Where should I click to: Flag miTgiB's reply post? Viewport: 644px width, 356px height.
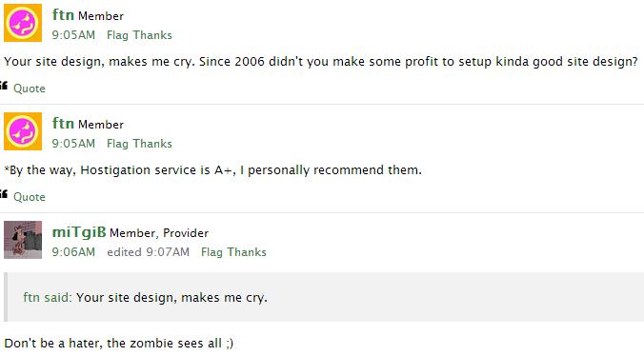coord(211,252)
